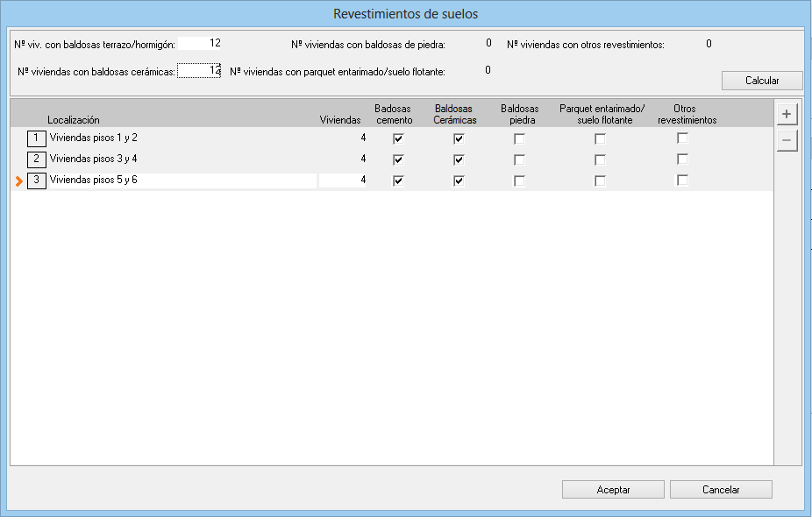Focus the baldosas cerámicas number field

click(200, 71)
